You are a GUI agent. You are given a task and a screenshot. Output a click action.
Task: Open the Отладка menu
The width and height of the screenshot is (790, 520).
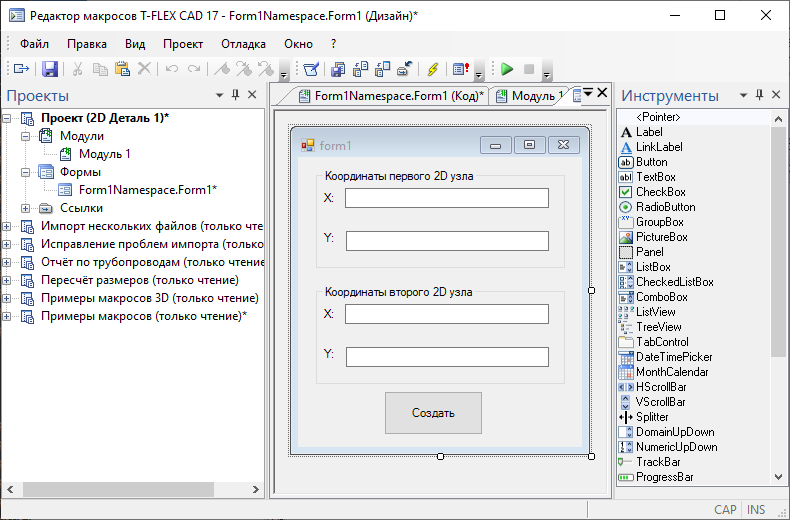click(243, 44)
